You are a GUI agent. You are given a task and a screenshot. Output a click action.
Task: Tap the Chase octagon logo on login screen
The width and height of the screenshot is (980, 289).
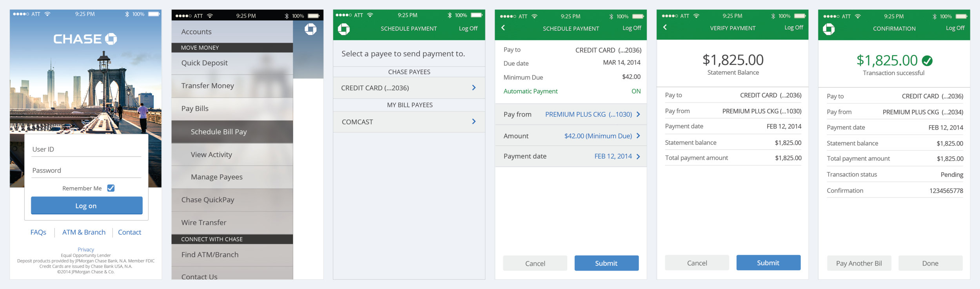click(x=111, y=39)
